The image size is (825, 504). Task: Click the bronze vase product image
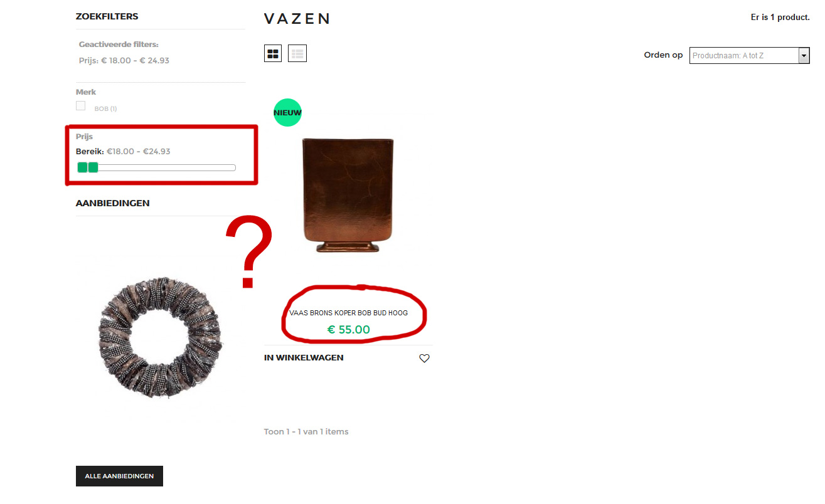(x=348, y=195)
